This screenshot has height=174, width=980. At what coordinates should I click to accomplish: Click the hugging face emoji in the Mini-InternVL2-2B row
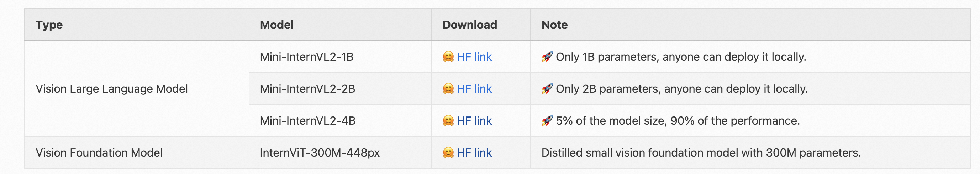448,89
